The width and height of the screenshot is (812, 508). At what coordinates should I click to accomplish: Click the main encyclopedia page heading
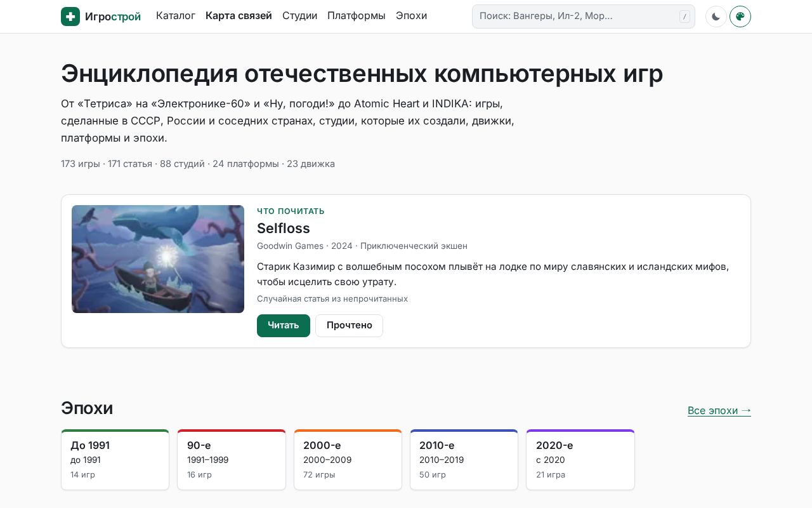362,74
